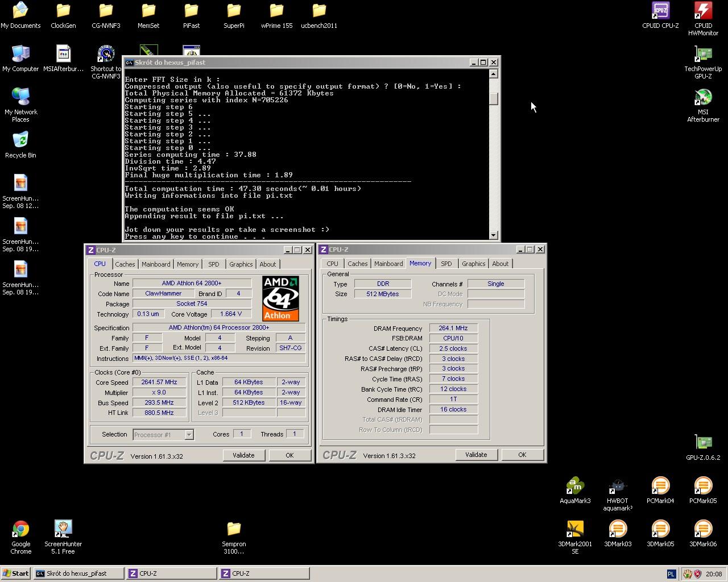This screenshot has width=728, height=582.
Task: Select the first CPU-Z taskbar button
Action: coord(171,573)
